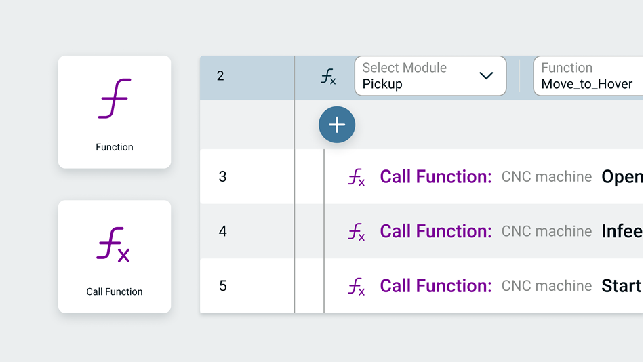
Task: Open the Select Module dropdown
Action: pyautogui.click(x=430, y=76)
